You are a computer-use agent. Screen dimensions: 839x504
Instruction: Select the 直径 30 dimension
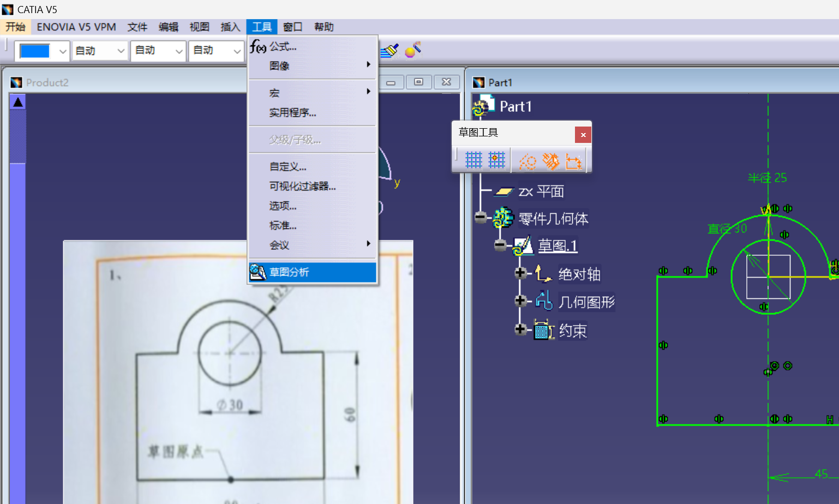tap(727, 229)
